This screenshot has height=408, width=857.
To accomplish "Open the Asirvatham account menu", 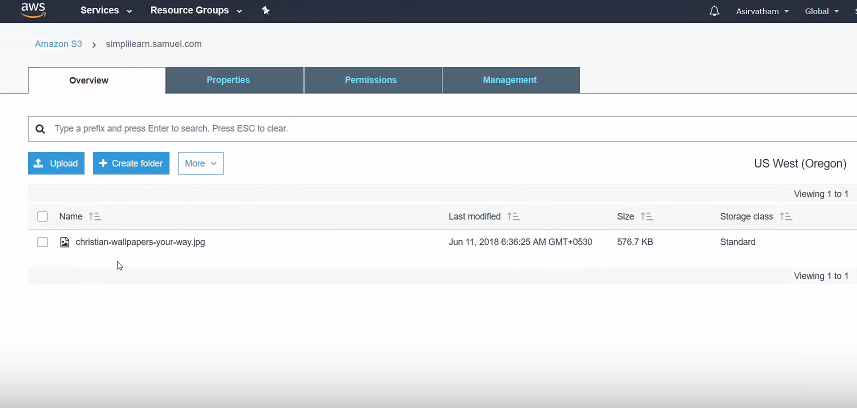I will coord(762,11).
